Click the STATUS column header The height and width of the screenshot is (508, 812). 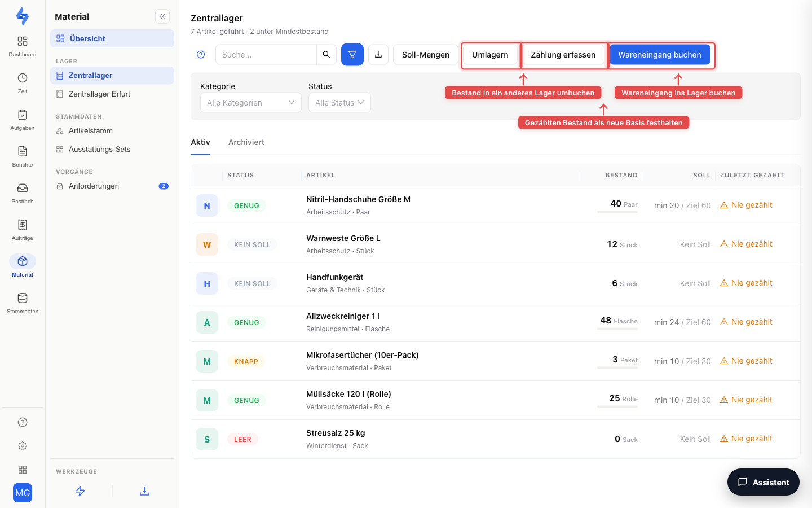pyautogui.click(x=241, y=175)
